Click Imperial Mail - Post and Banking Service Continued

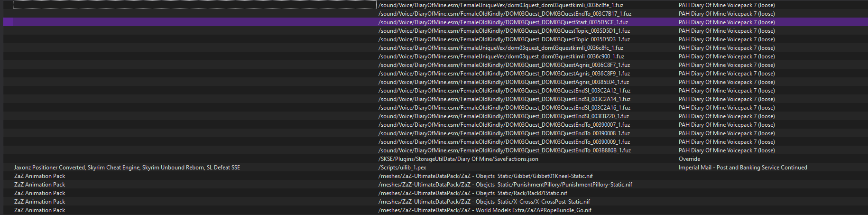pyautogui.click(x=742, y=168)
